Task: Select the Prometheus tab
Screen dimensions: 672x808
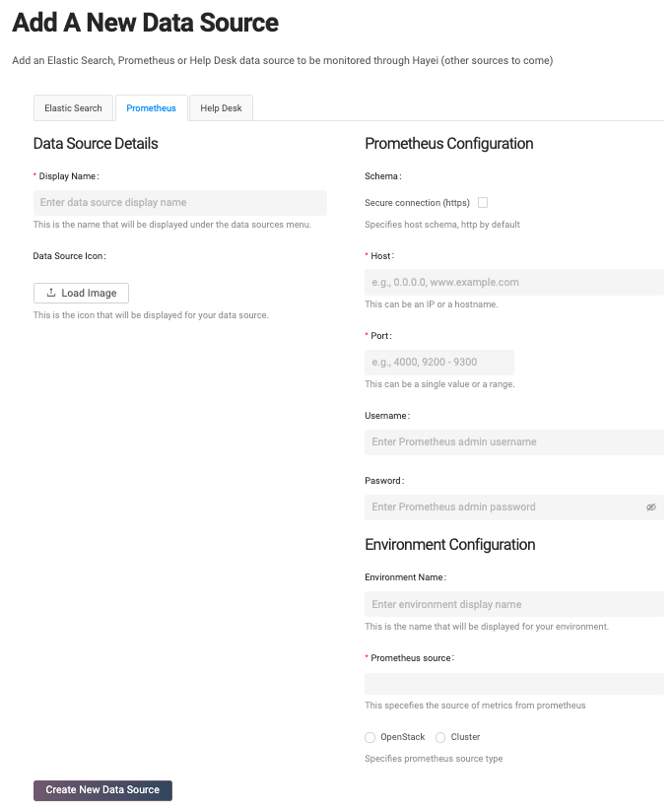Action: [151, 108]
